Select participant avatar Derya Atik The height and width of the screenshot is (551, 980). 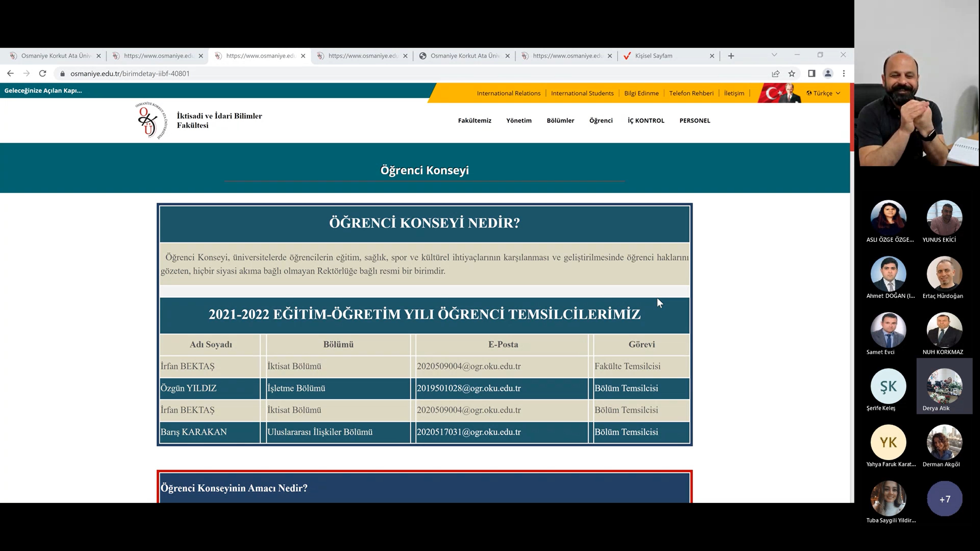click(944, 386)
